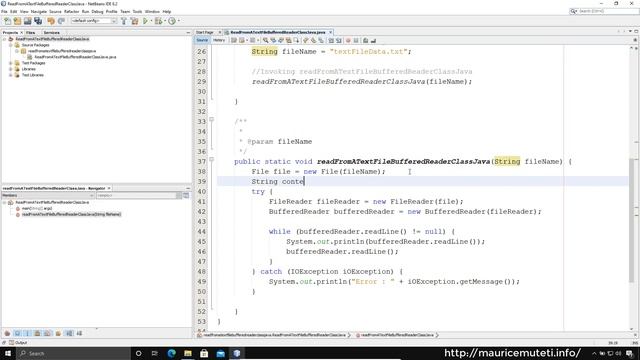Viewport: 640px width, 360px height.
Task: Click the New File toolbar icon
Action: click(7, 21)
